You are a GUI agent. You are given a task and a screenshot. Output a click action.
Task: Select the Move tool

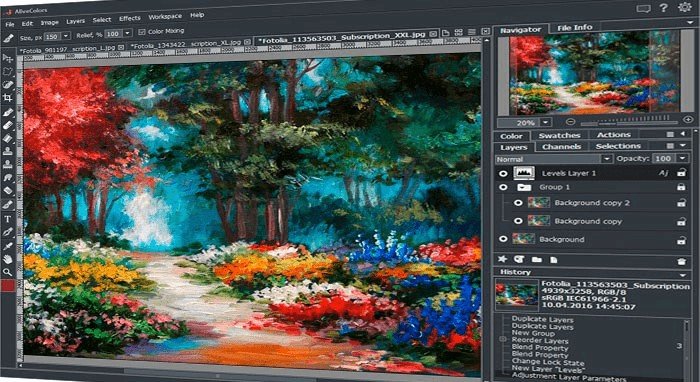coord(8,58)
